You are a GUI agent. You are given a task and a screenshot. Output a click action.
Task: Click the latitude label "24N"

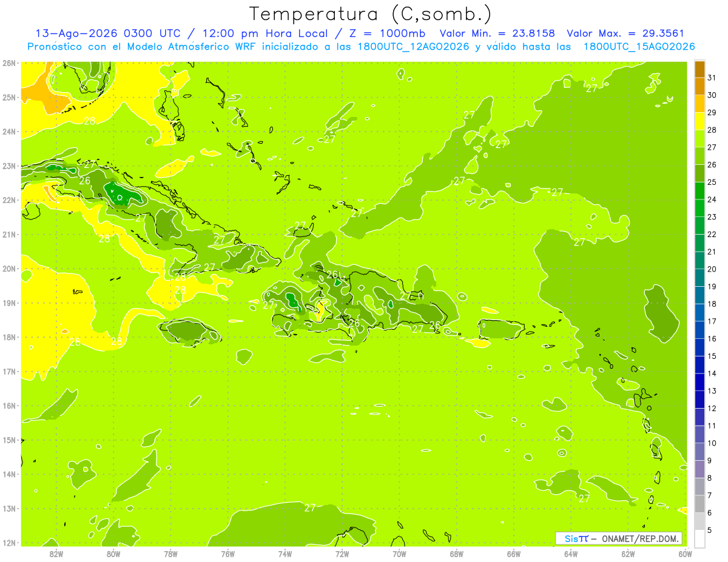(x=9, y=132)
